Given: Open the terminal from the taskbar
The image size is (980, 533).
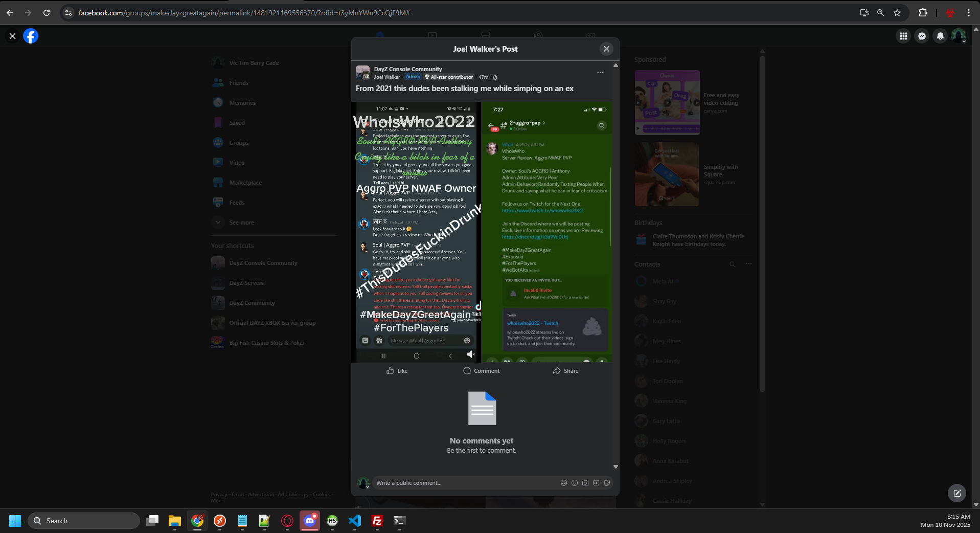Looking at the screenshot, I should (400, 521).
